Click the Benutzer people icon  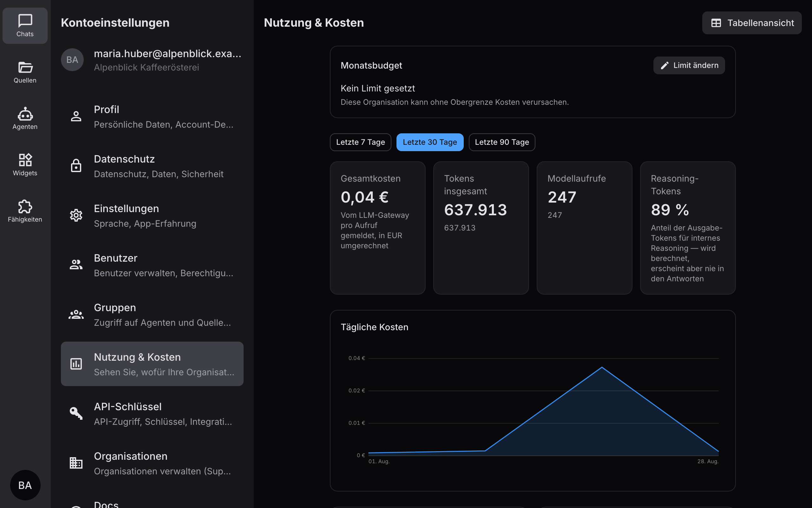[76, 265]
